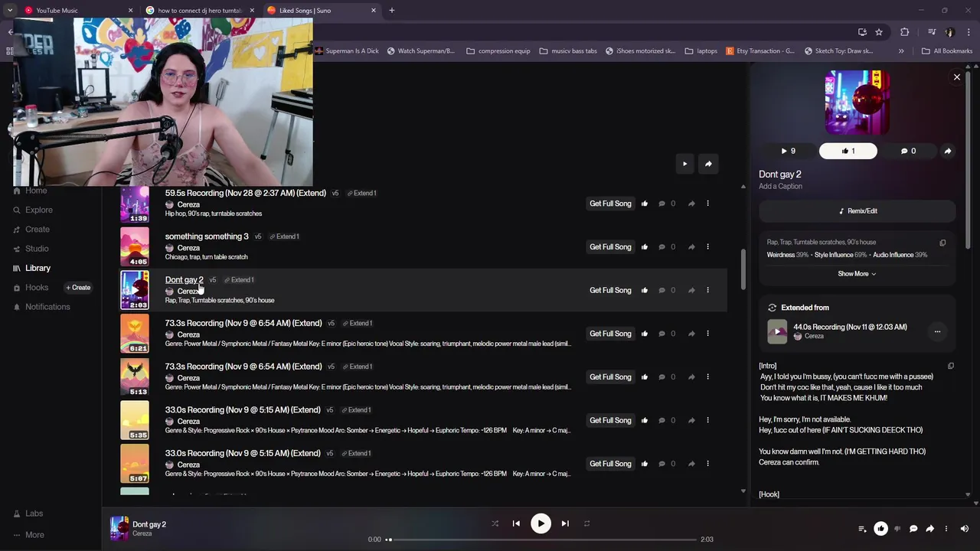Image resolution: width=980 pixels, height=551 pixels.
Task: Mute the player volume
Action: point(964,529)
